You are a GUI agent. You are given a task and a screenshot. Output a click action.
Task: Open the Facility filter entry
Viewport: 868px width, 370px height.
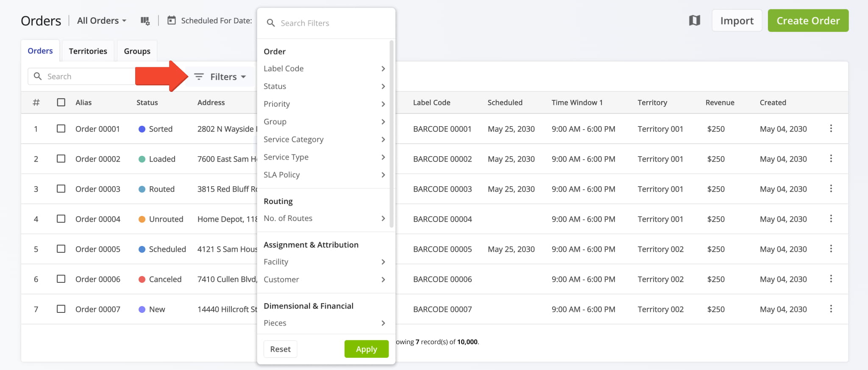click(324, 262)
